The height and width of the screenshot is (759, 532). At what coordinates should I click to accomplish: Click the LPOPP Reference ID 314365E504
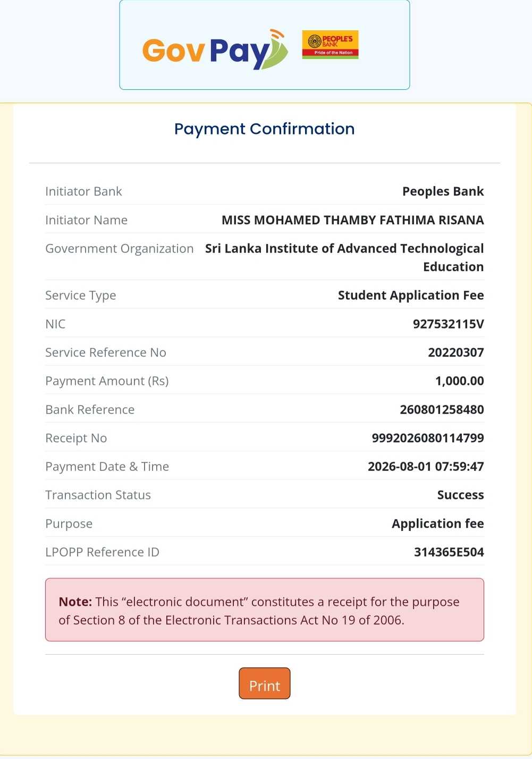point(449,552)
